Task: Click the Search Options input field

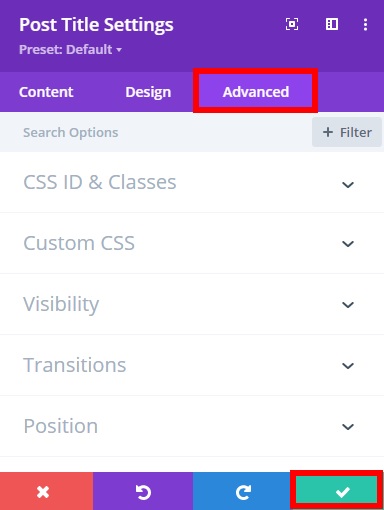Action: click(x=156, y=132)
